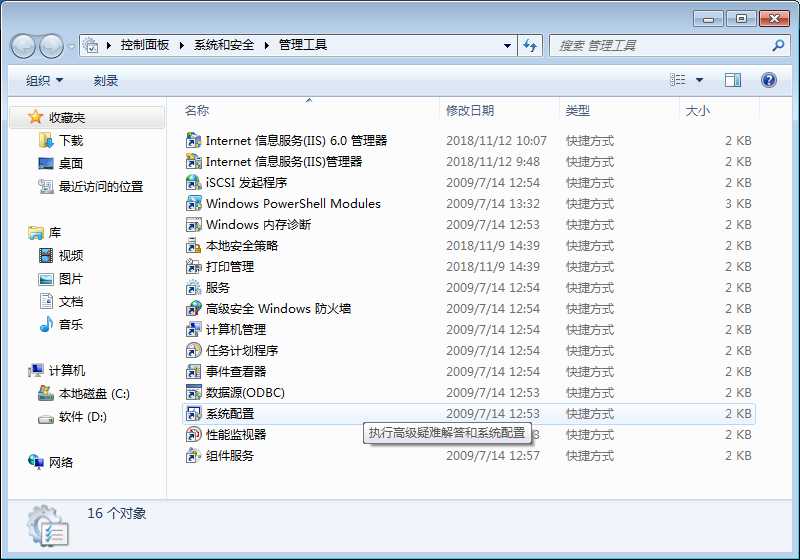This screenshot has height=560, width=800.
Task: Click the control panel icon in address bar
Action: tap(90, 45)
